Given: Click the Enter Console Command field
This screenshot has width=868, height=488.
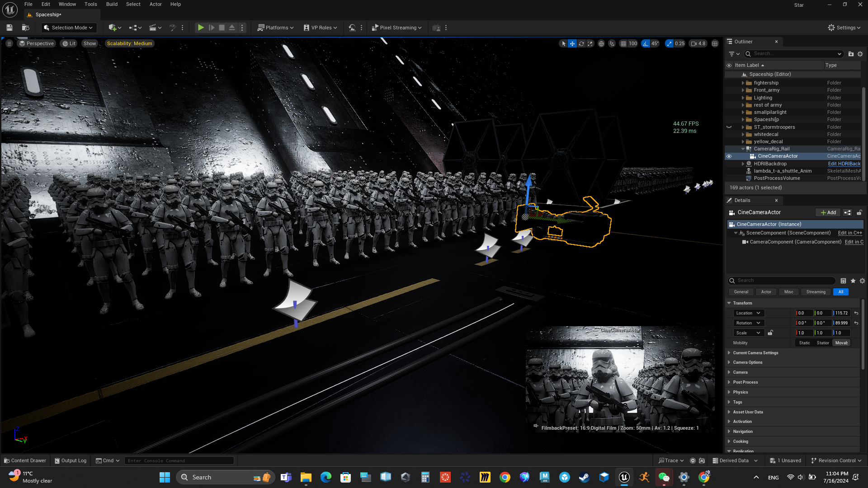Looking at the screenshot, I should pos(179,460).
